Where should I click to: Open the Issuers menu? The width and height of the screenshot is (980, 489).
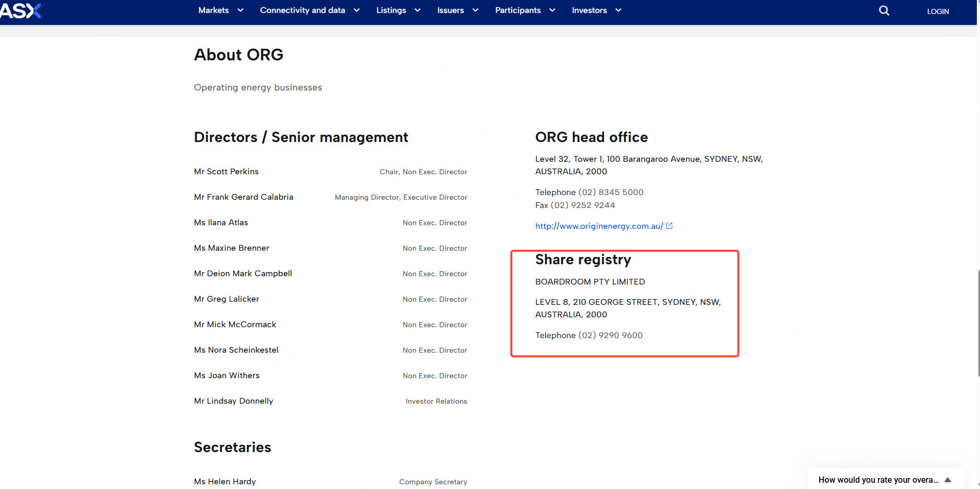coord(450,10)
